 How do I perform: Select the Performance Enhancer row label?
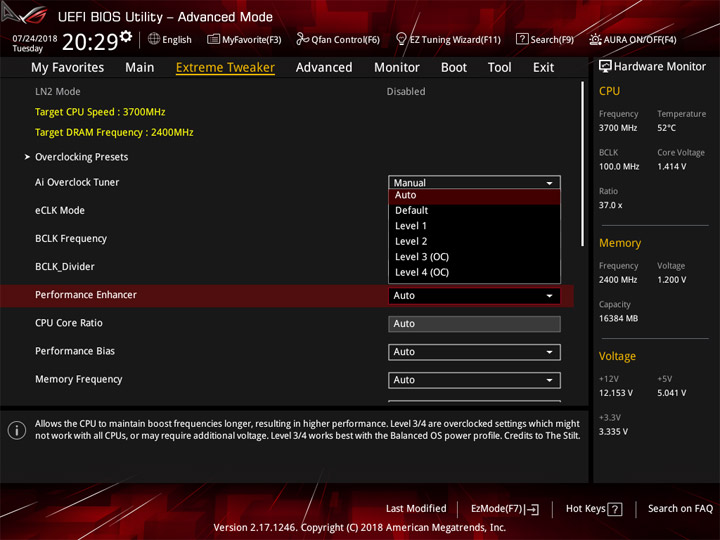pos(86,295)
